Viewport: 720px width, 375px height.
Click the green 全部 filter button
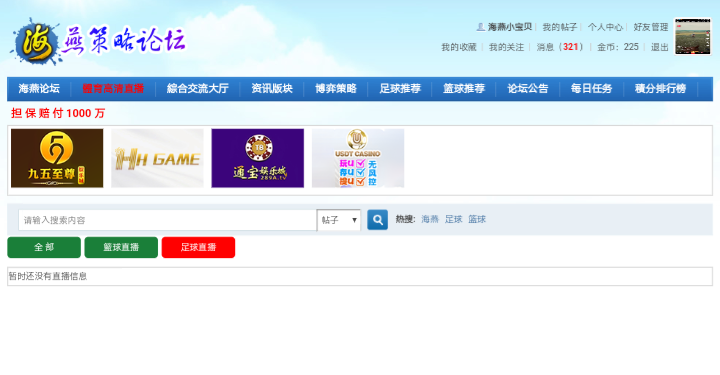[x=44, y=247]
